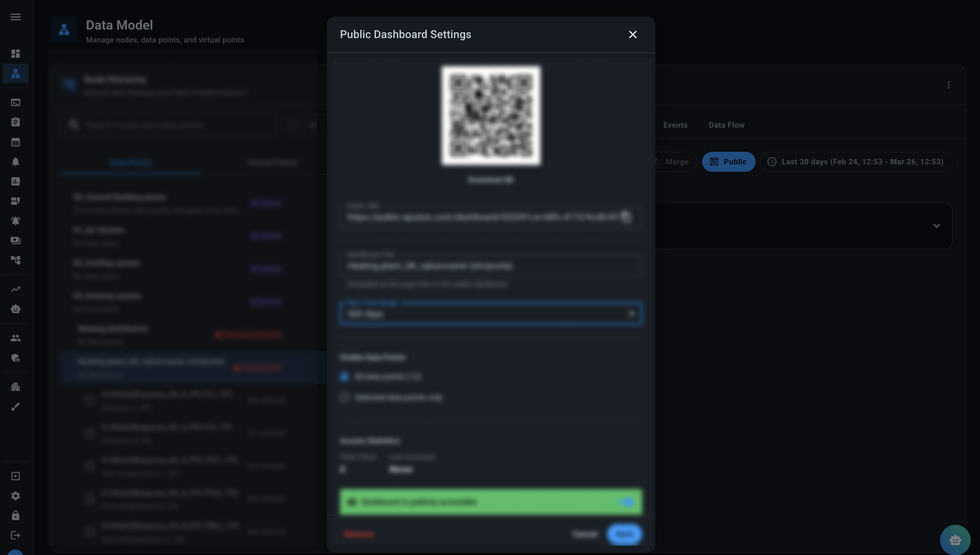Open the navigation hamburger menu
The image size is (980, 555).
(16, 17)
